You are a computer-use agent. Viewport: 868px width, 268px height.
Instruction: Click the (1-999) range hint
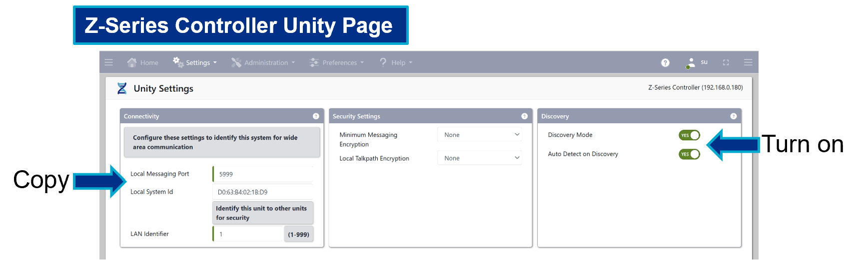tap(299, 234)
